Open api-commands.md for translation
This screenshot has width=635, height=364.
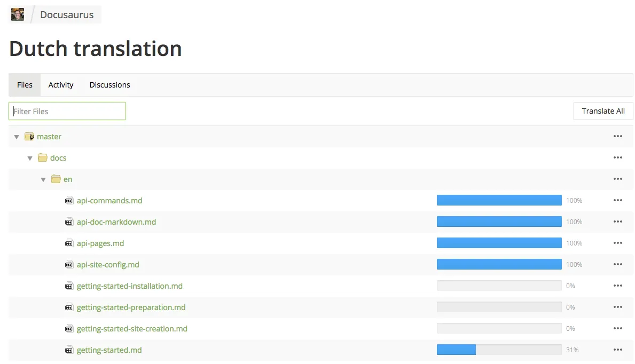click(x=109, y=201)
